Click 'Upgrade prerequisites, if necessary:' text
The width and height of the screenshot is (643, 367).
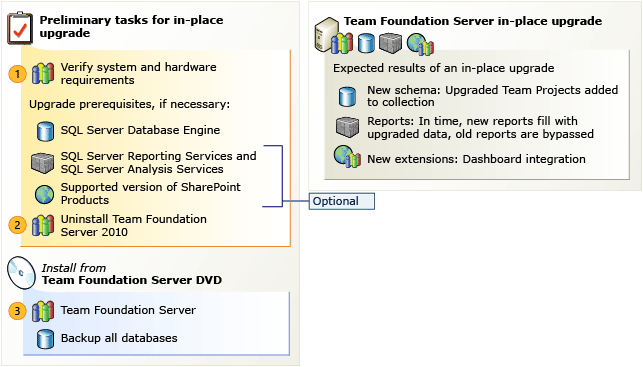[130, 104]
